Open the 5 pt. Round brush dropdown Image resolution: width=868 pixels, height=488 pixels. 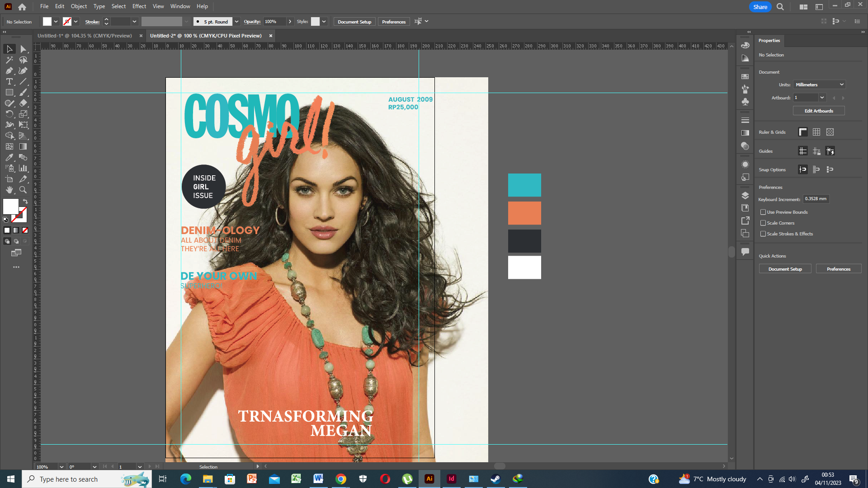click(x=236, y=22)
